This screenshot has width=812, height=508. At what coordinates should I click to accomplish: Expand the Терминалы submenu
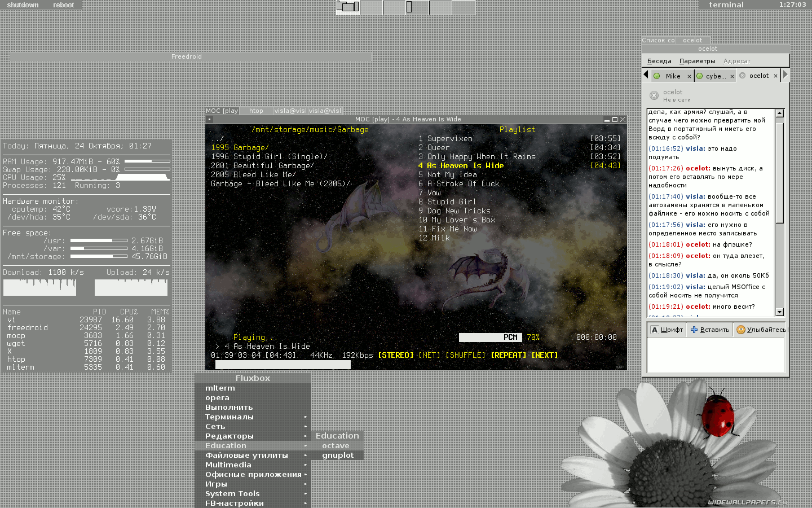(253, 417)
